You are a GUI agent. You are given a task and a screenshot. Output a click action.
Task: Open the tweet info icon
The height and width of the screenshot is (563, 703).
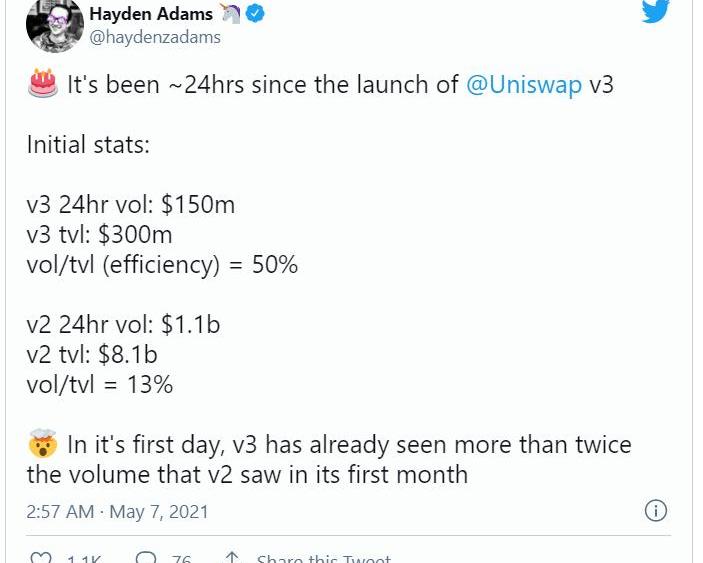(655, 511)
